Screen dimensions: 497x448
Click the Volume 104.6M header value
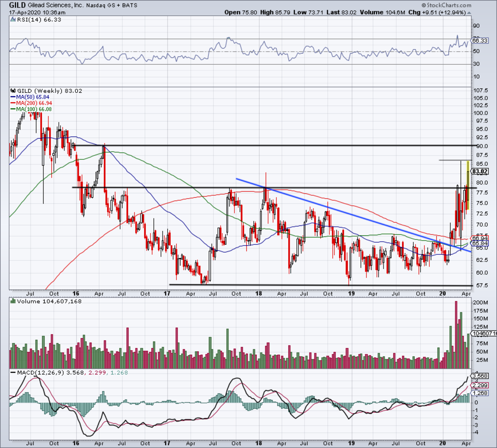[x=382, y=12]
